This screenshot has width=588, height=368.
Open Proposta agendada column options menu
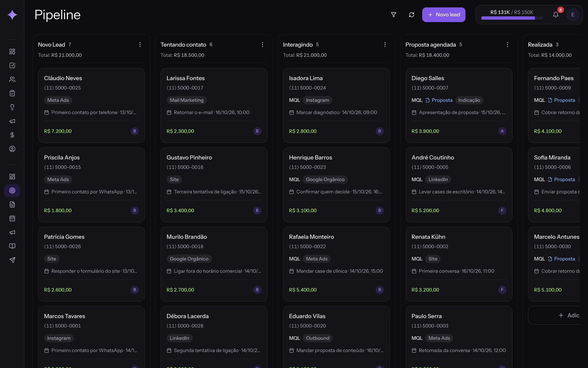pyautogui.click(x=507, y=45)
